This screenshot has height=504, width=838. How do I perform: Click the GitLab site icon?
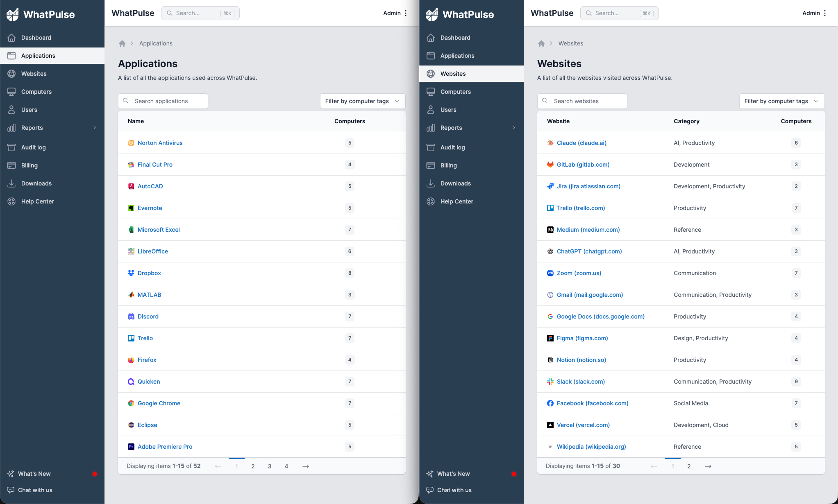tap(550, 165)
